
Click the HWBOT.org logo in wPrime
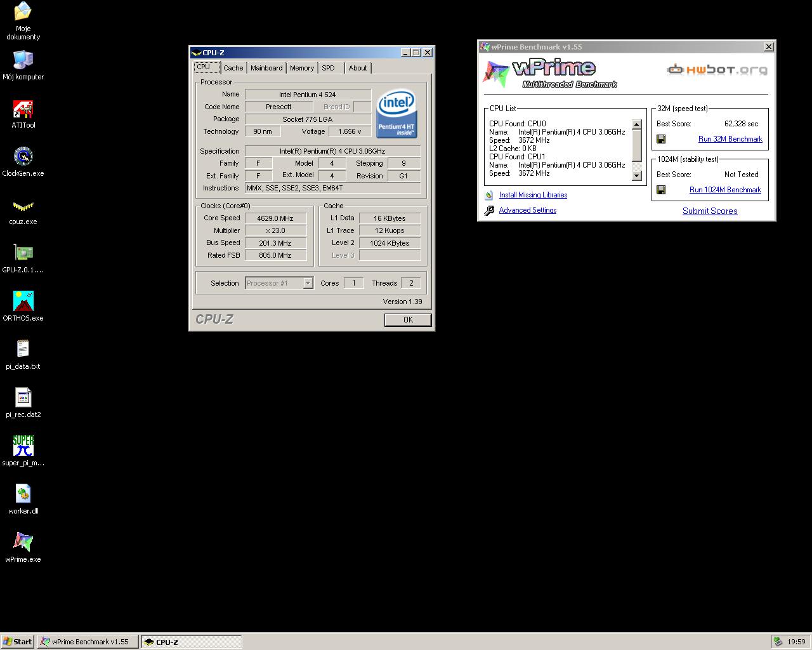tap(717, 69)
